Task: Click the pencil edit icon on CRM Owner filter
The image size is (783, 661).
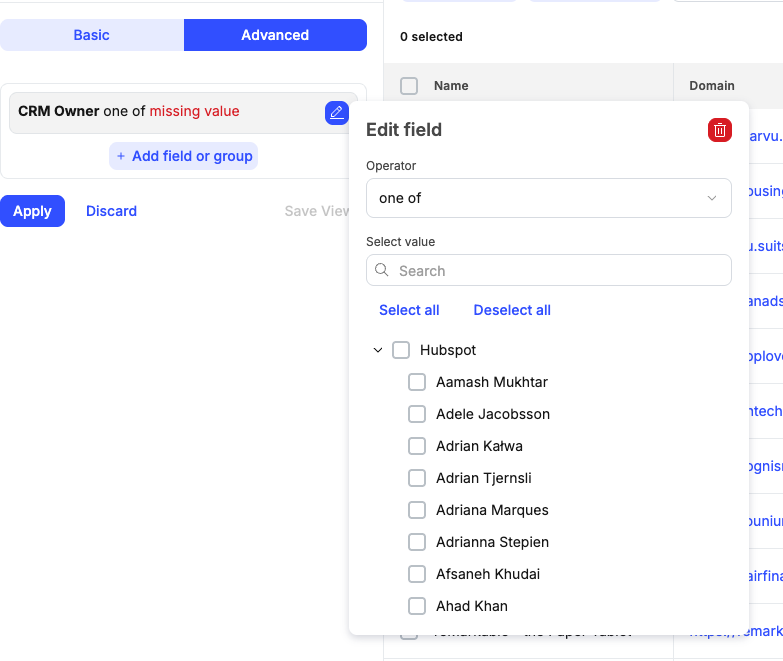Action: 336,113
